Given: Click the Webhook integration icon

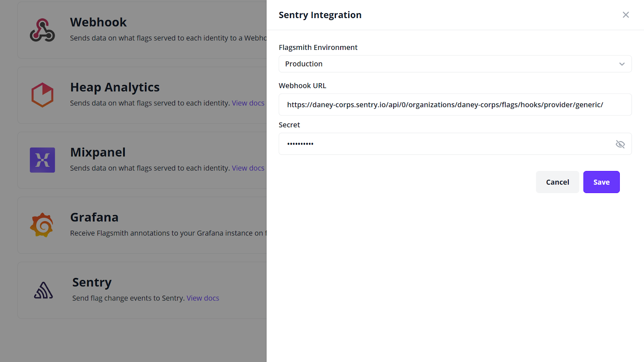Looking at the screenshot, I should [x=42, y=29].
